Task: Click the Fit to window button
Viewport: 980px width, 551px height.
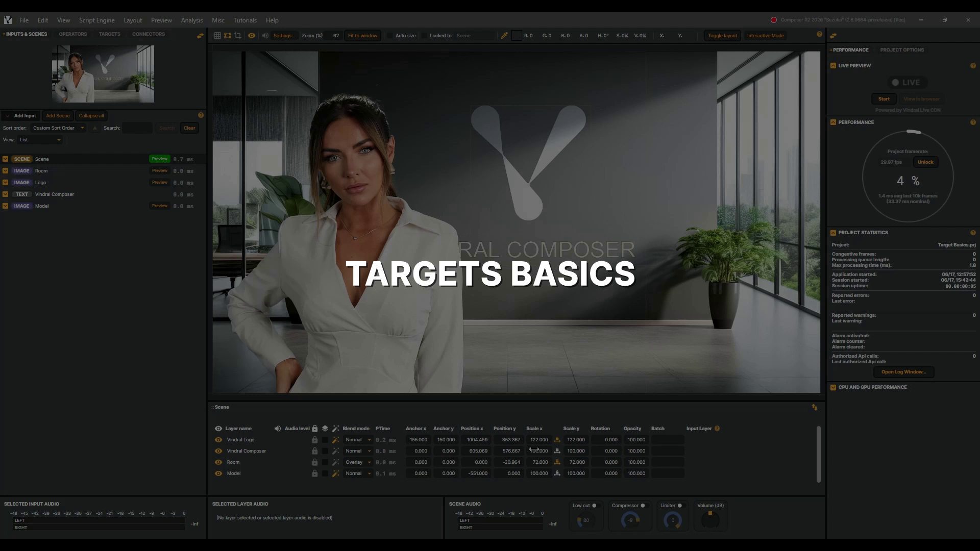Action: [362, 36]
